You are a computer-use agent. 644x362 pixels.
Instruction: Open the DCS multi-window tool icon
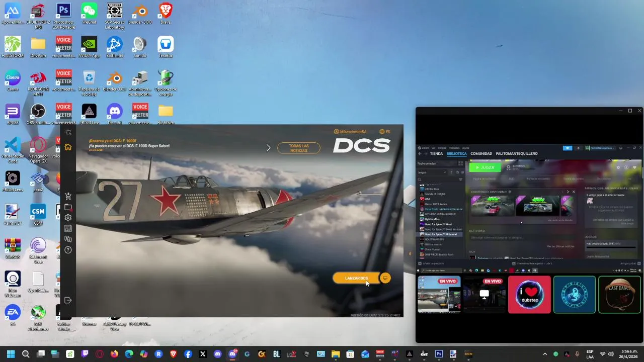(x=68, y=239)
